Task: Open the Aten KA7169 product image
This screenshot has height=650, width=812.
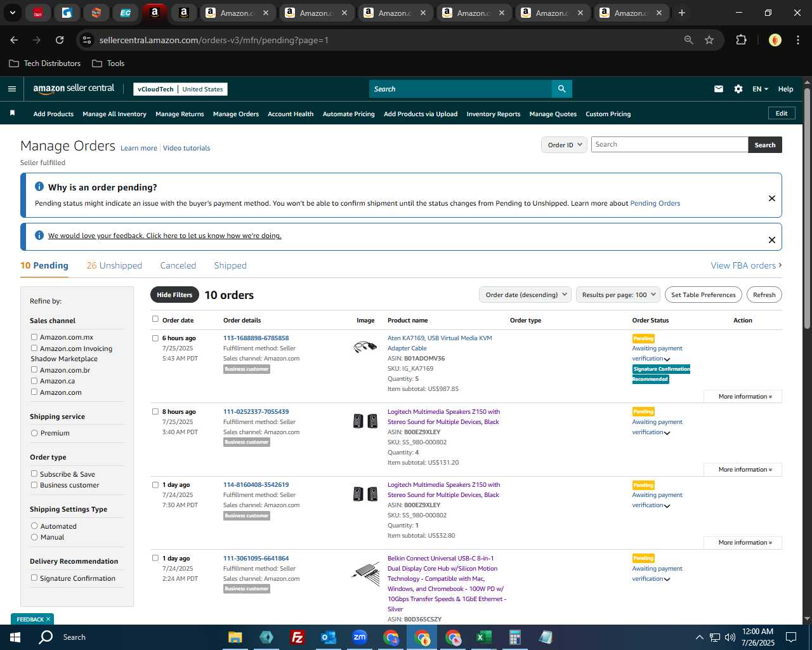Action: (x=365, y=347)
